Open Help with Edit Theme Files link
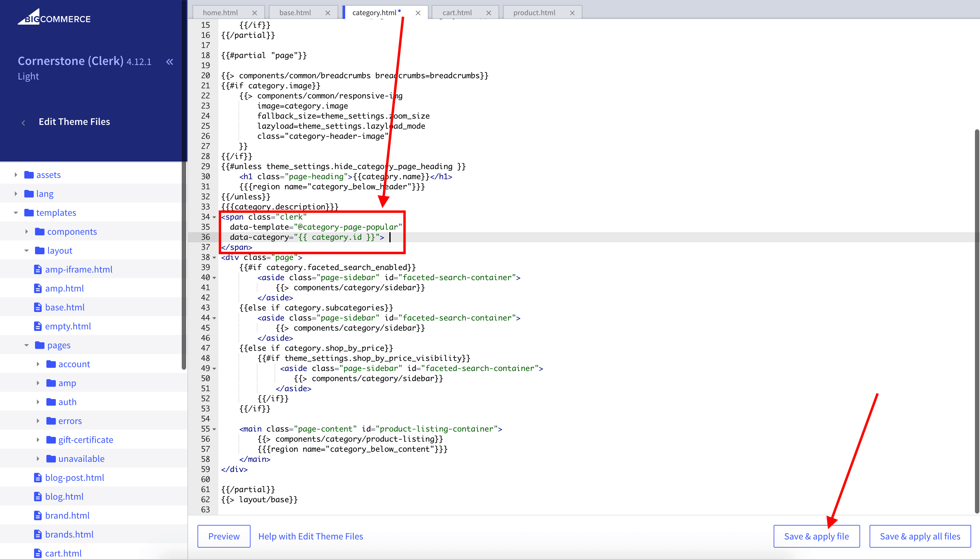This screenshot has height=559, width=980. point(310,536)
